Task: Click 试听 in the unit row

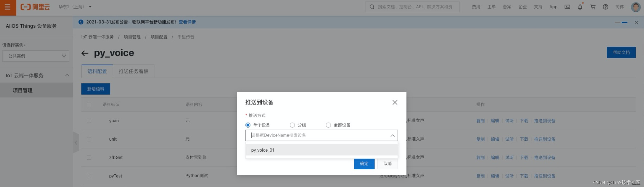Action: tap(509, 139)
